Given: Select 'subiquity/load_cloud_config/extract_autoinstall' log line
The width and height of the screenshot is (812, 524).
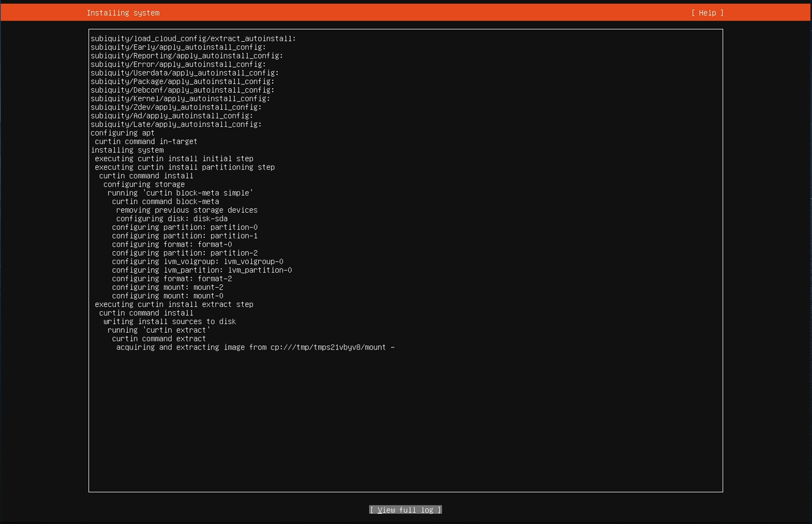Looking at the screenshot, I should (x=193, y=39).
